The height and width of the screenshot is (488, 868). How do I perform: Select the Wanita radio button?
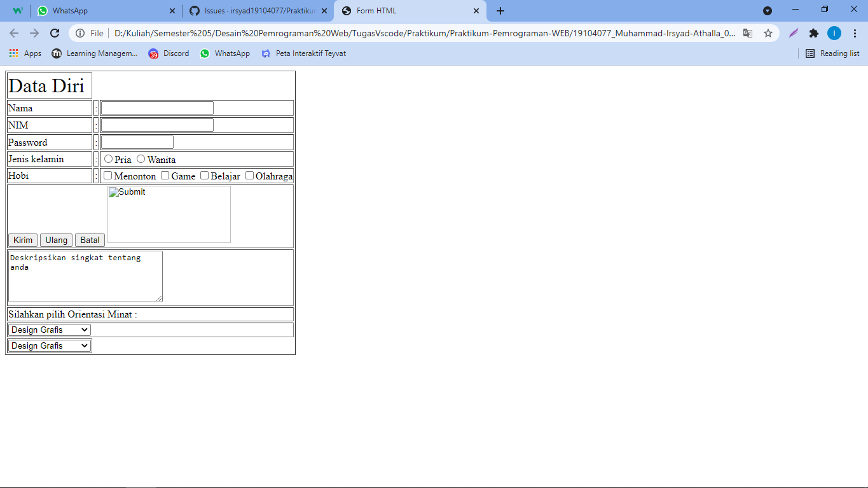pyautogui.click(x=141, y=158)
